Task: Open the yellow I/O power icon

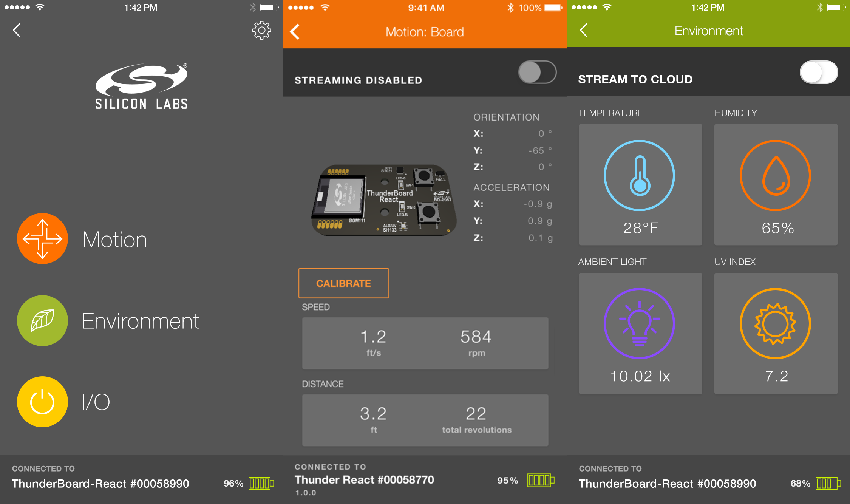Action: 42,402
